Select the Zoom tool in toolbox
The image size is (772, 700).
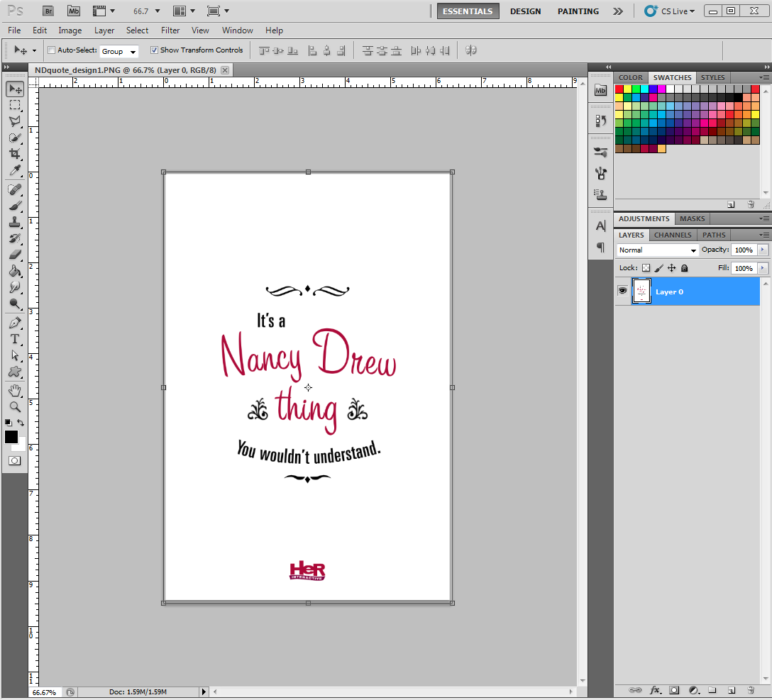tap(15, 407)
